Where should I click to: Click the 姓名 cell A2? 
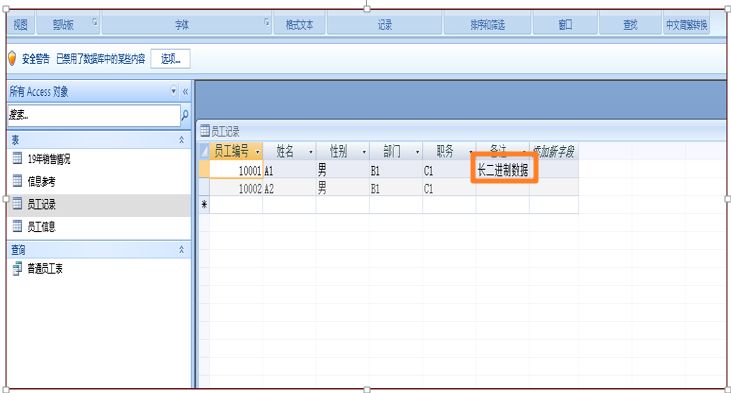pos(289,188)
